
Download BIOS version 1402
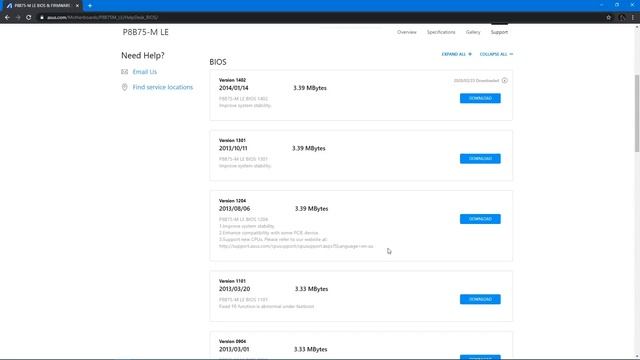480,98
